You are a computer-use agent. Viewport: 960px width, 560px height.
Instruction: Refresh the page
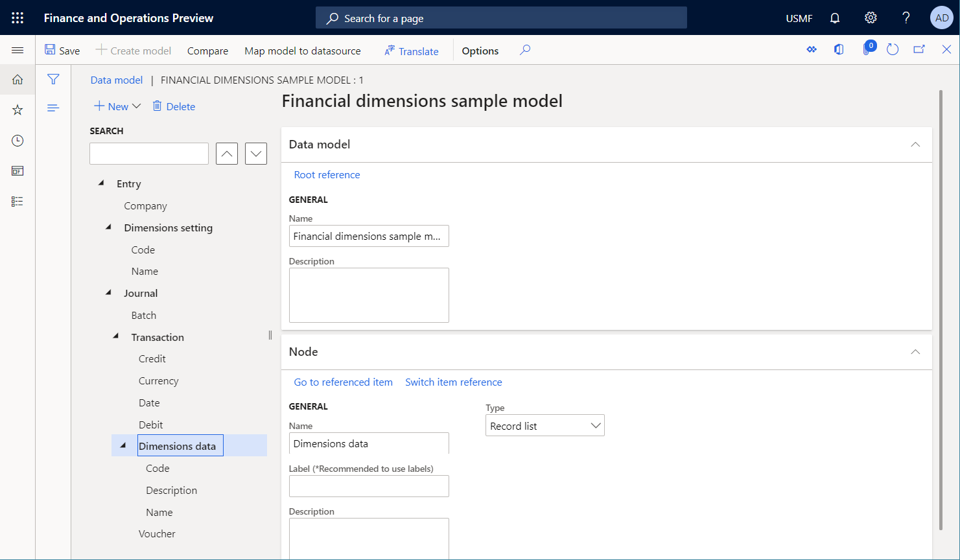[x=893, y=50]
